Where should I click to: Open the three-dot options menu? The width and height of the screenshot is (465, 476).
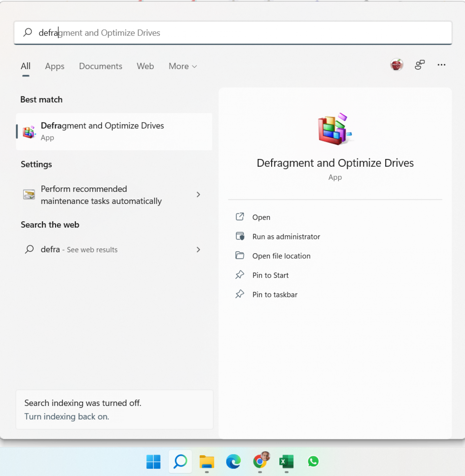pyautogui.click(x=441, y=65)
